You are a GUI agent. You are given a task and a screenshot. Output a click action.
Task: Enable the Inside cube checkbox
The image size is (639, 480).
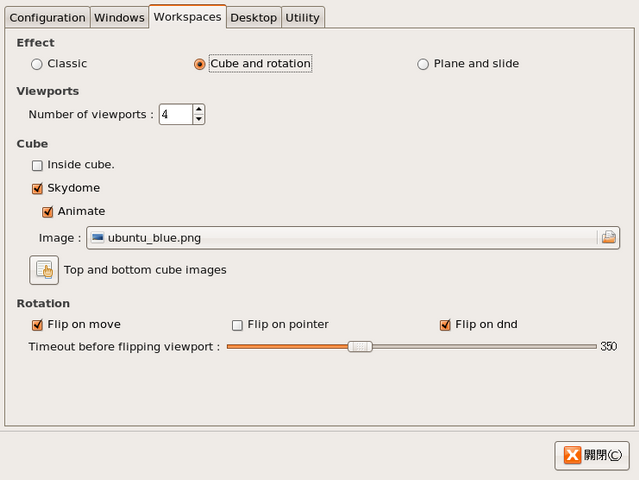tap(37, 165)
